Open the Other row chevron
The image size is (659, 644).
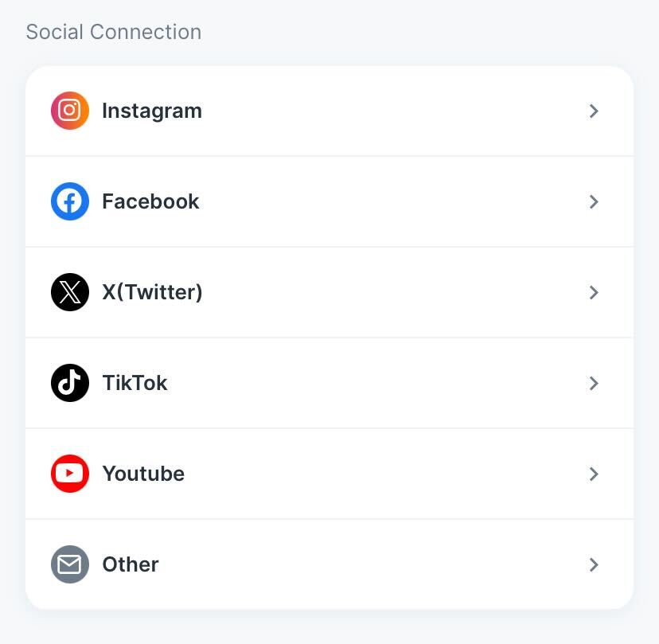click(594, 565)
